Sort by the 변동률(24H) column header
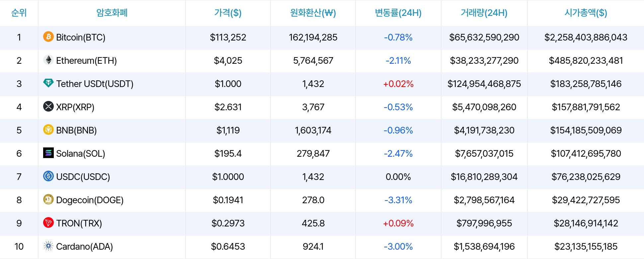644x259 pixels. click(x=398, y=13)
